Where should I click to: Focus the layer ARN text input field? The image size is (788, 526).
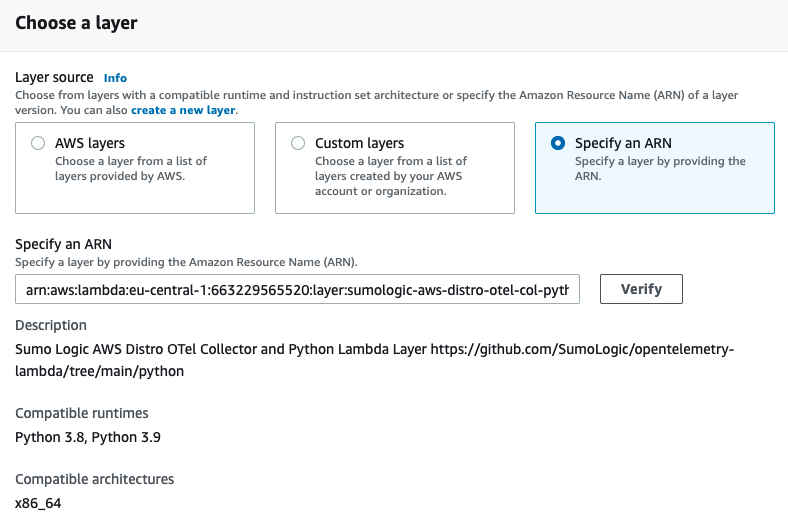click(297, 289)
